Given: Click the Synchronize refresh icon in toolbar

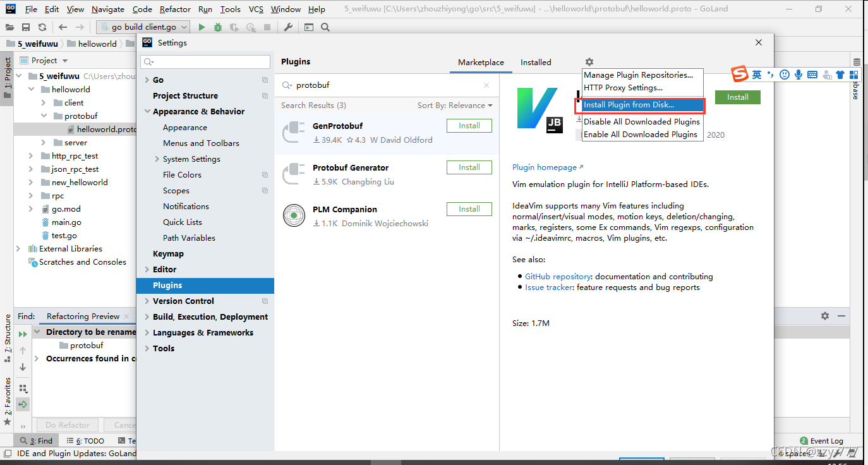Looking at the screenshot, I should pyautogui.click(x=42, y=27).
